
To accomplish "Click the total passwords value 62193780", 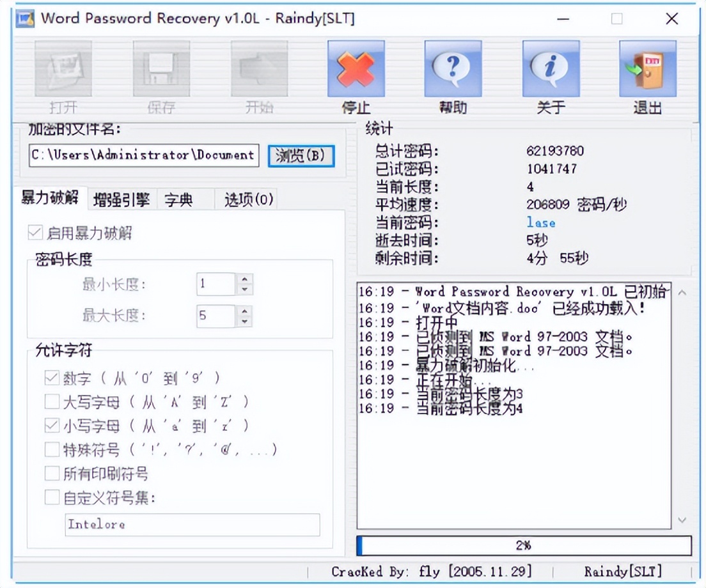I will [554, 151].
